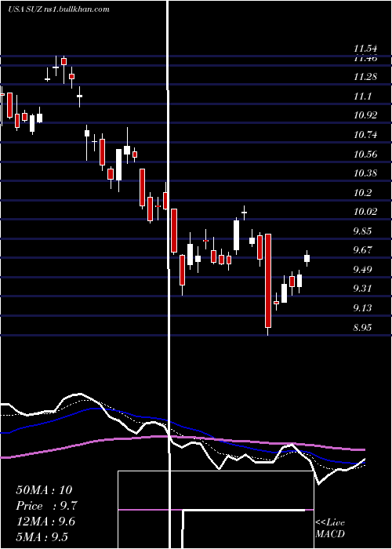Viewport: 392px width, 549px height.
Task: Click the 9.31 price axis label
Action: point(362,289)
